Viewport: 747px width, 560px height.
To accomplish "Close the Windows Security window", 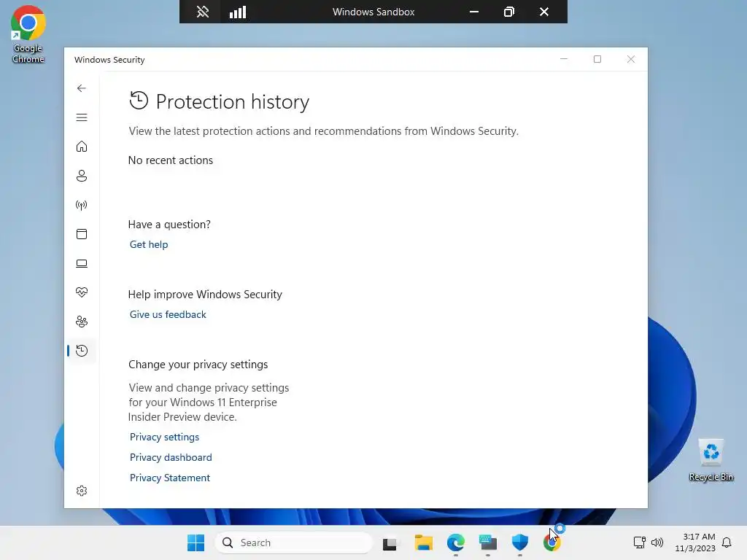I will tap(631, 59).
